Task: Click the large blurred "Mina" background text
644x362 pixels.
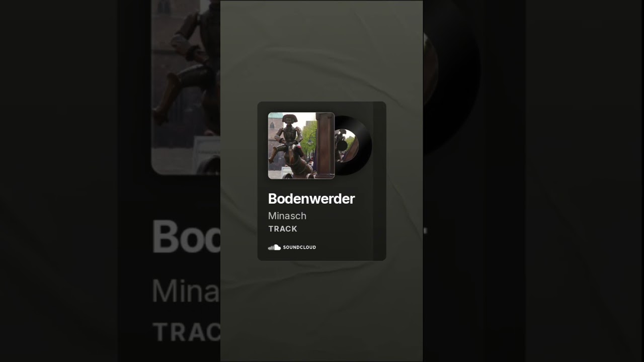Action: point(186,291)
